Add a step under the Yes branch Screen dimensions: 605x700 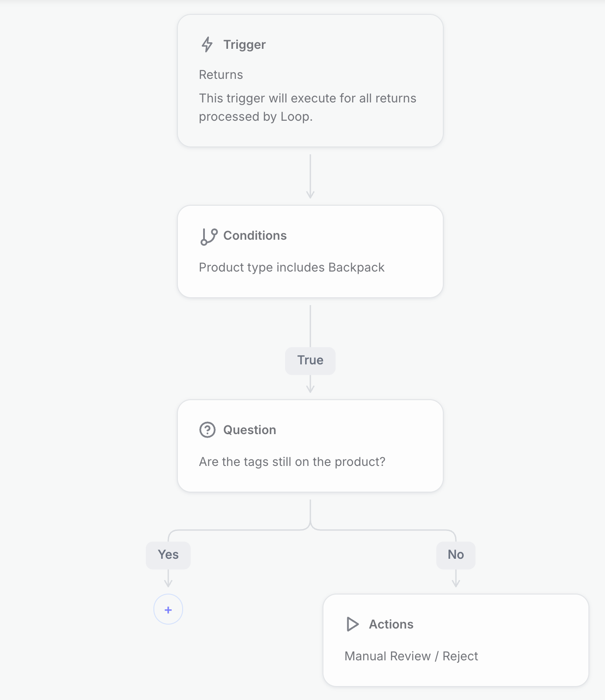(x=168, y=609)
